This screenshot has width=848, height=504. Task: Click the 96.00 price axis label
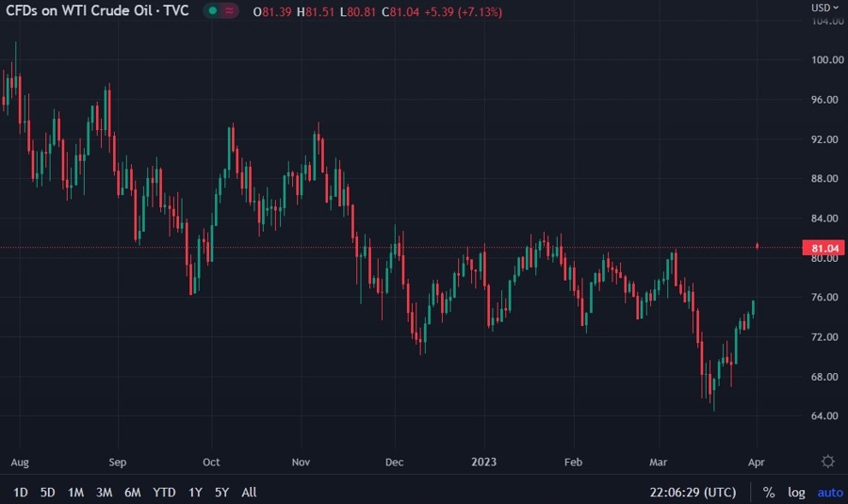click(824, 100)
